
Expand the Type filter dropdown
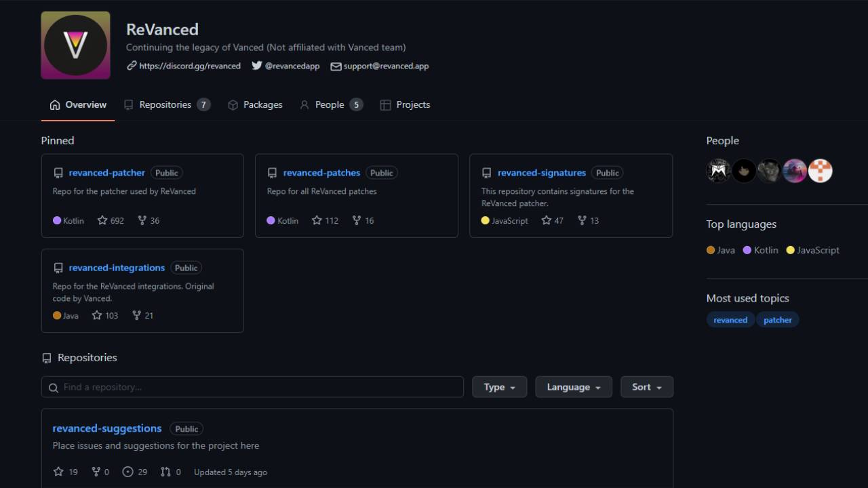[x=500, y=387]
